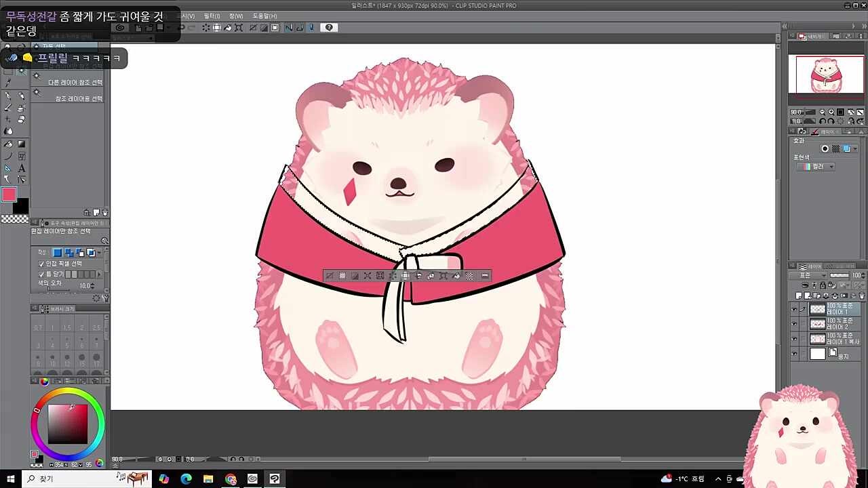Click the new raster layer icon
Screen dimensions: 868x488
click(x=799, y=296)
